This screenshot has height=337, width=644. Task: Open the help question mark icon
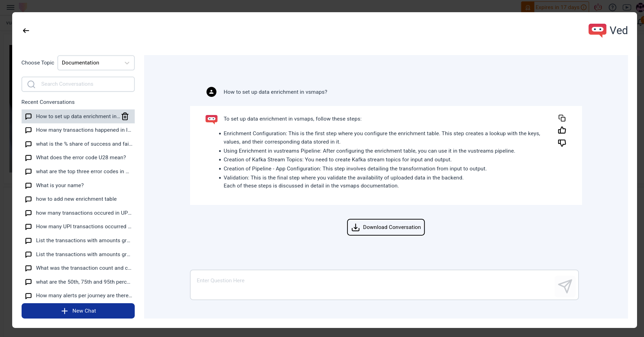(x=612, y=7)
